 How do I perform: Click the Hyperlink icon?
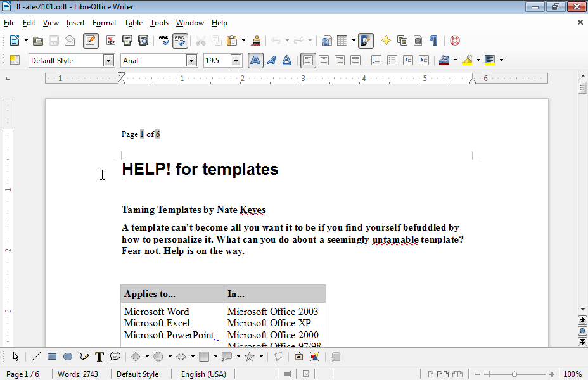pyautogui.click(x=326, y=41)
